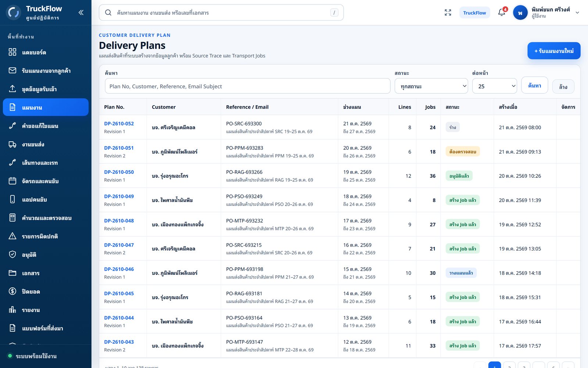Click the folder icon for เอกสาร
Viewport: 588px width, 368px height.
pos(12,273)
